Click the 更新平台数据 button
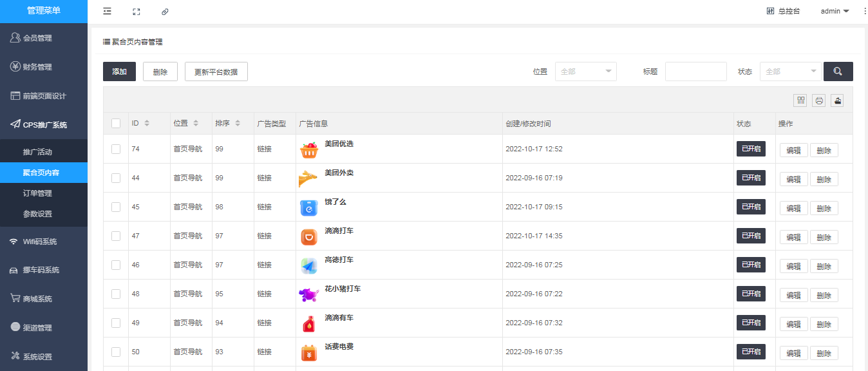 pyautogui.click(x=216, y=71)
